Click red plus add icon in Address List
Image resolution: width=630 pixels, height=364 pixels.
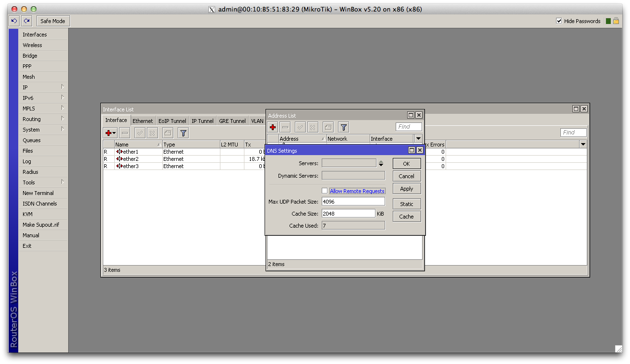point(273,127)
